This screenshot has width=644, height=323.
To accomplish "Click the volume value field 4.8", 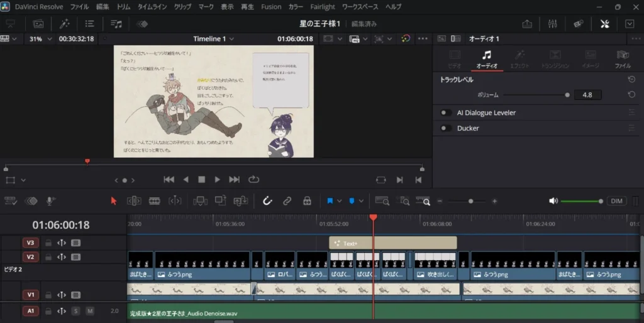I will [x=587, y=95].
